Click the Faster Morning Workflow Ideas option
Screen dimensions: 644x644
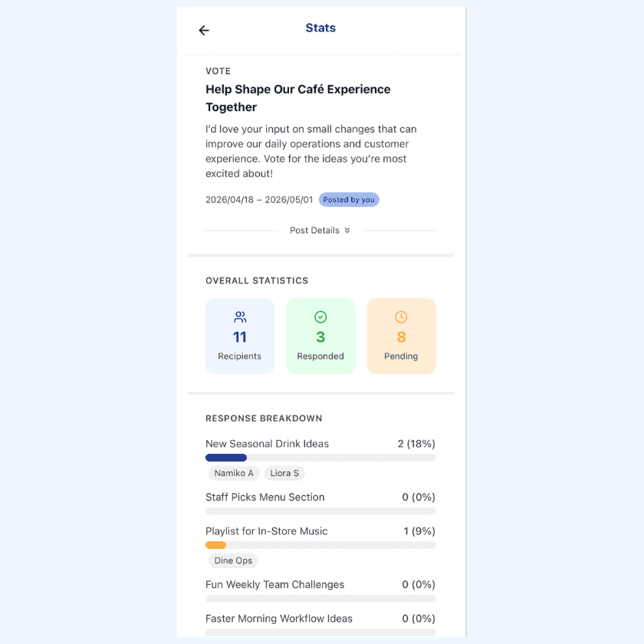(279, 619)
